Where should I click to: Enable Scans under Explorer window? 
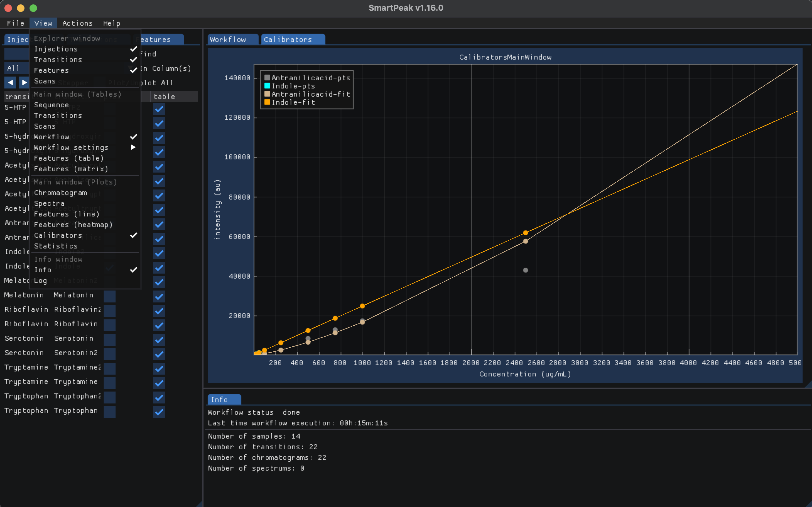pos(84,81)
